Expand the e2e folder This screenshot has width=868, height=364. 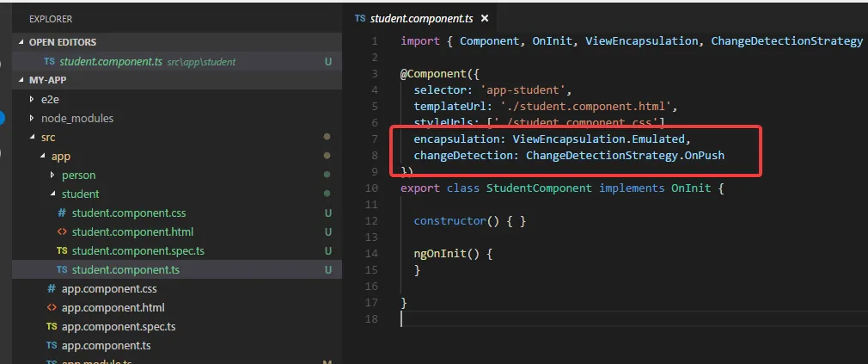click(32, 100)
